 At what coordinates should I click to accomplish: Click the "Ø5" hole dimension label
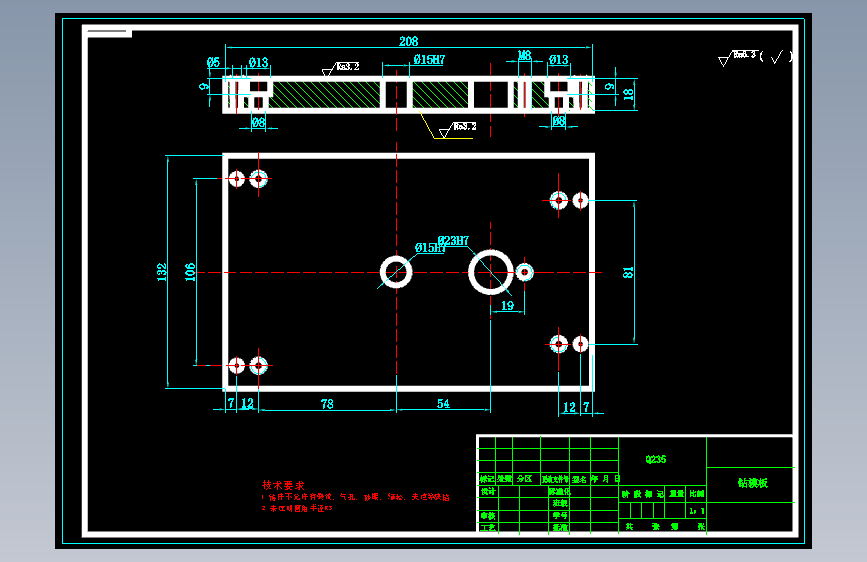(213, 63)
